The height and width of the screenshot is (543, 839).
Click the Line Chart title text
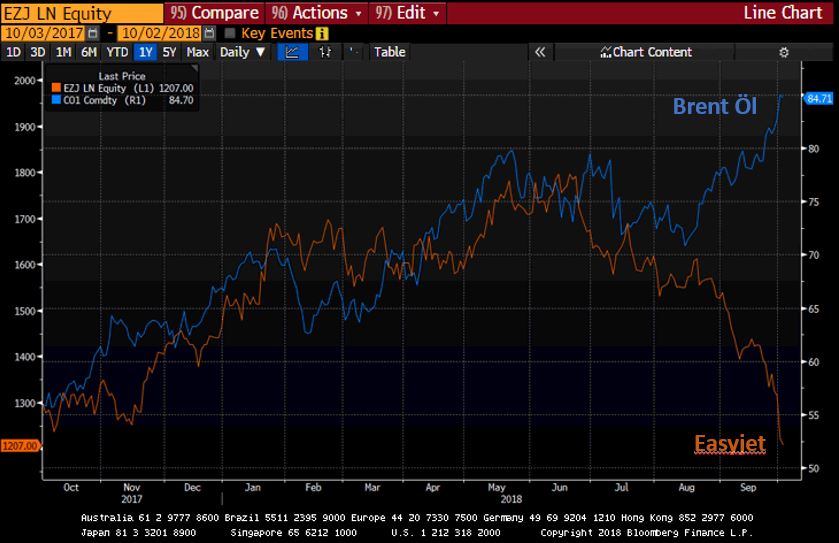coord(782,13)
